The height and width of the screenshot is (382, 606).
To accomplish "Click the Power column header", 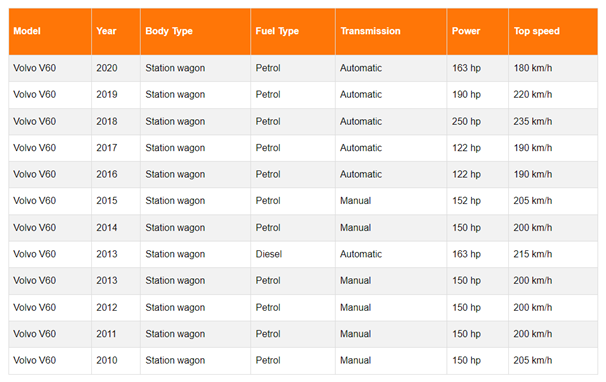I will click(x=478, y=31).
